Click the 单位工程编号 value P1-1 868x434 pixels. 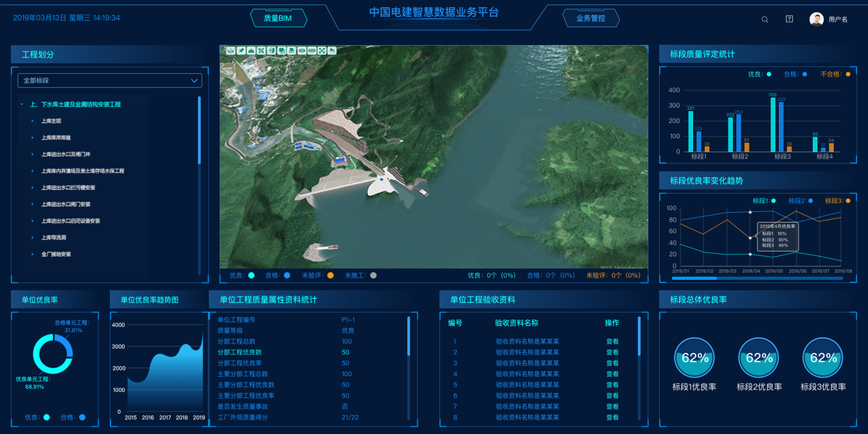point(348,320)
